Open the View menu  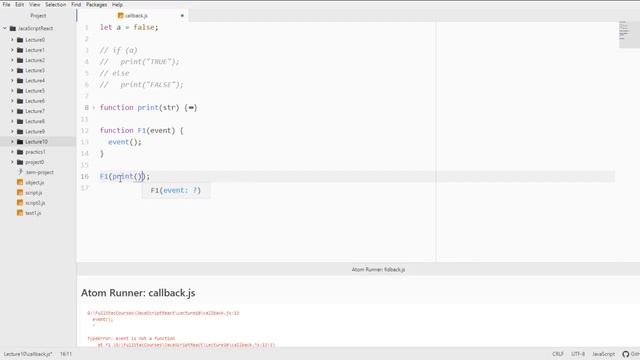(x=34, y=4)
